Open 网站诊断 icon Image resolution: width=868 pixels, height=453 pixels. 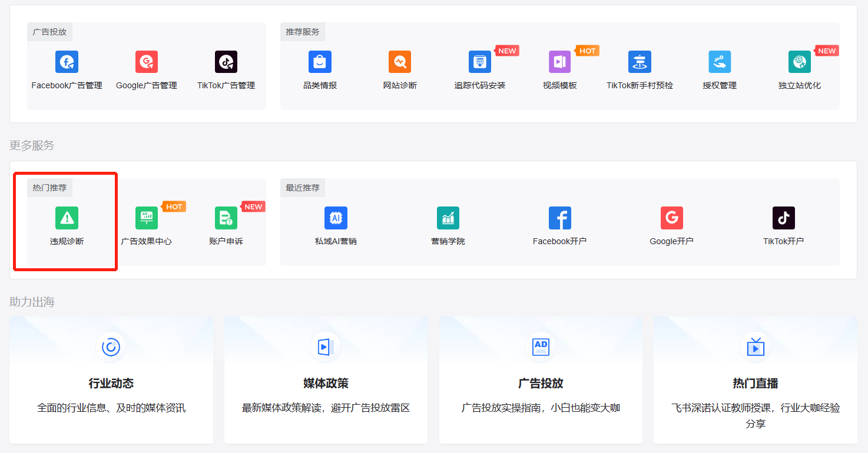(400, 62)
